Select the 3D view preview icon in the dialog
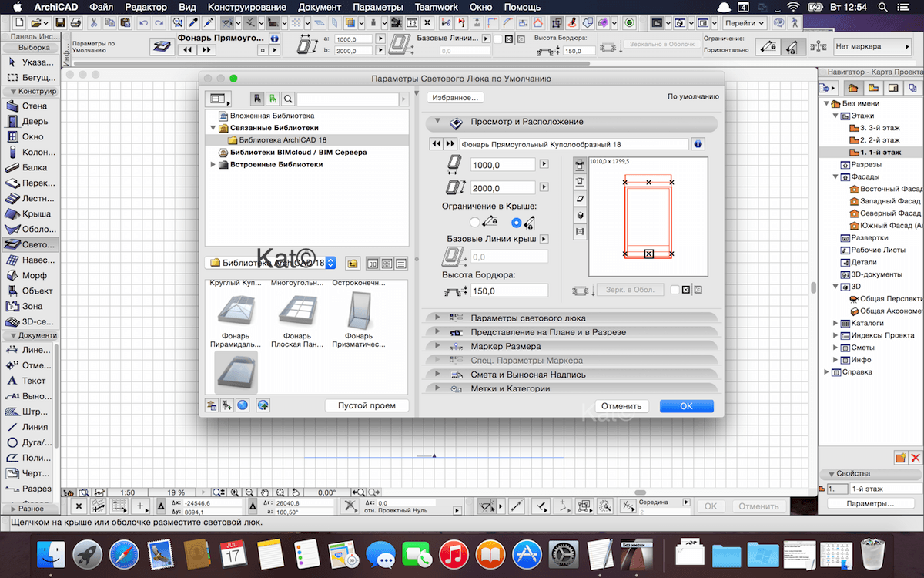 click(x=580, y=215)
